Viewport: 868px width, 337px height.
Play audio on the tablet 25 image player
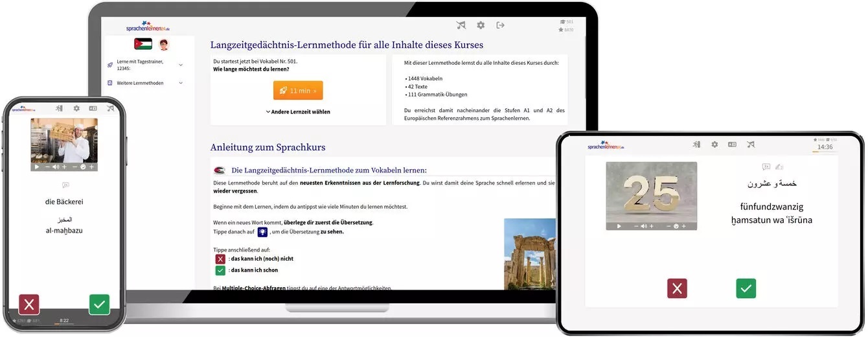tap(619, 226)
